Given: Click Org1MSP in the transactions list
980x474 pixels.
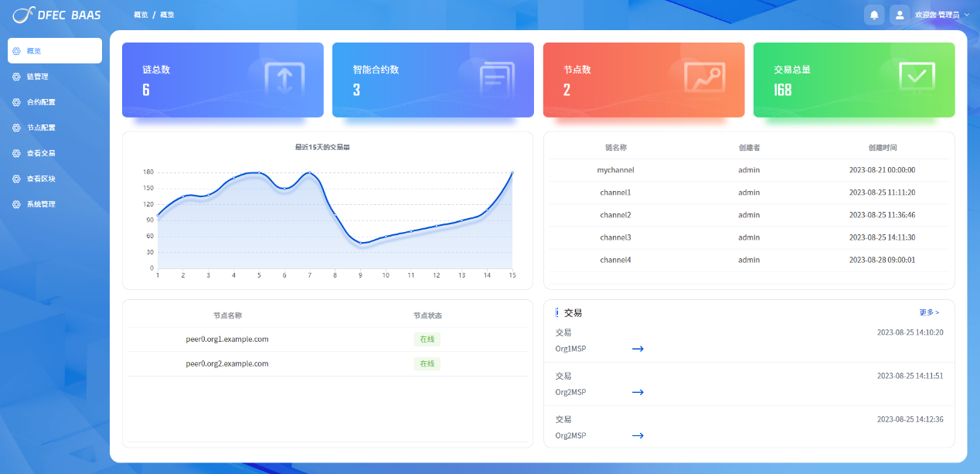Looking at the screenshot, I should pyautogui.click(x=570, y=349).
